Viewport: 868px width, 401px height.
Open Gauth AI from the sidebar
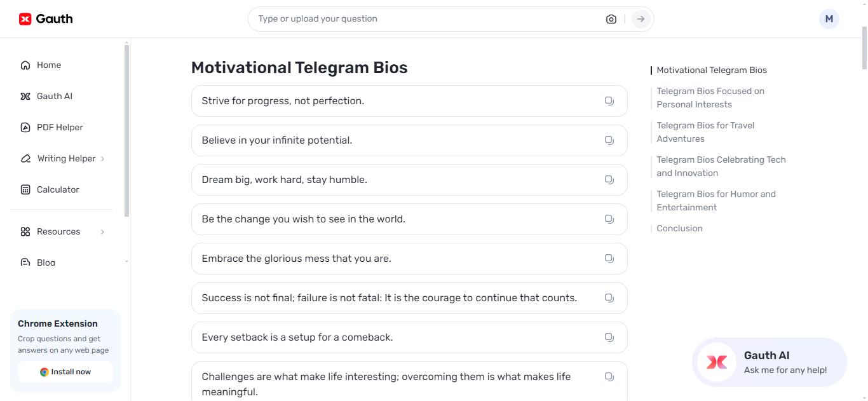pos(55,96)
